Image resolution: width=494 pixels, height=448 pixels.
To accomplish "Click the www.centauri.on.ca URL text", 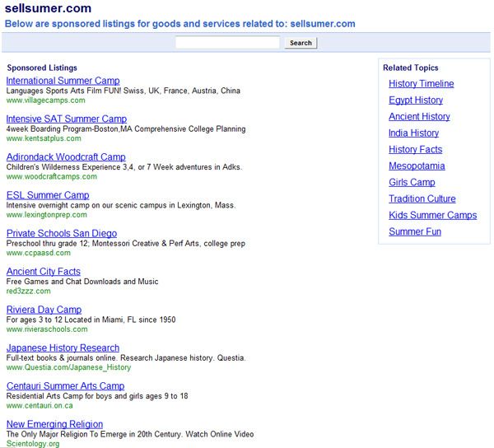I will tap(40, 405).
